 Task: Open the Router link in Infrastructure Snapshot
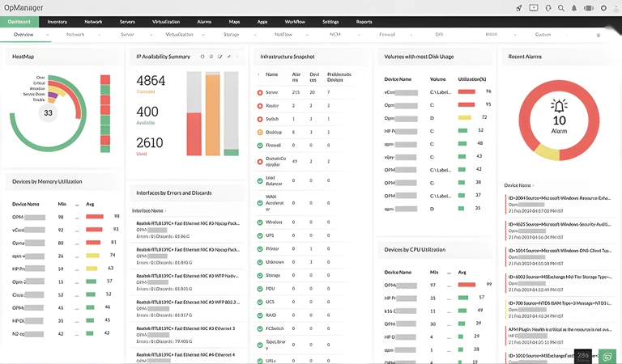[x=272, y=106]
